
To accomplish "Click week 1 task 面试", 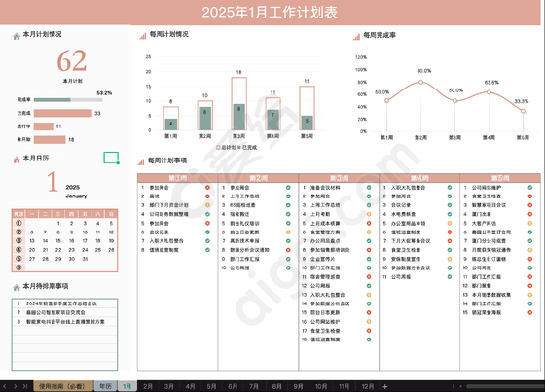I will point(155,196).
